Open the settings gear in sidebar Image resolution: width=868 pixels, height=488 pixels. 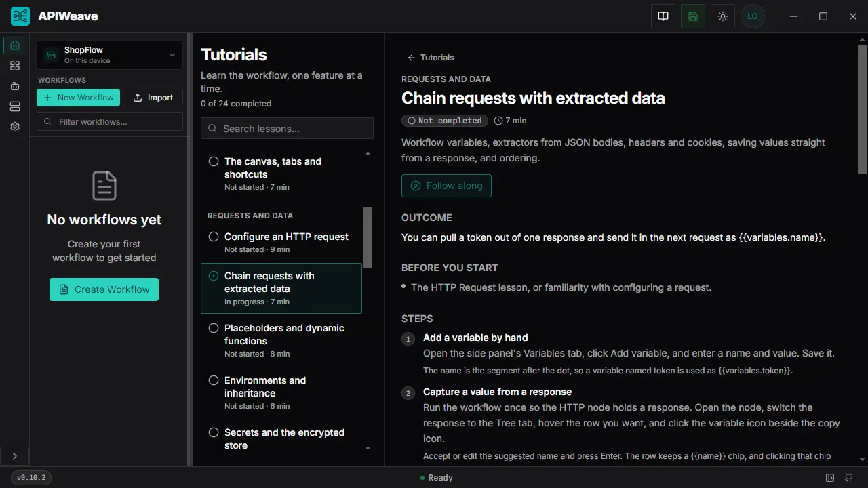pyautogui.click(x=15, y=127)
